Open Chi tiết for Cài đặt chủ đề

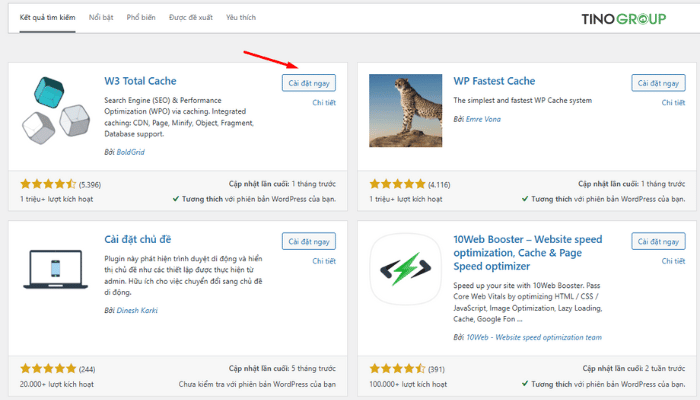pyautogui.click(x=324, y=261)
